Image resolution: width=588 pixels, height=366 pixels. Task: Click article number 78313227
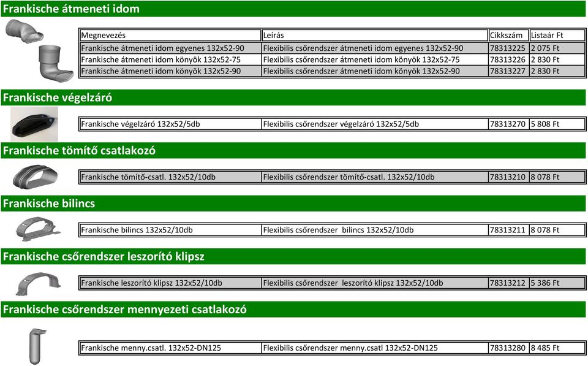click(508, 71)
